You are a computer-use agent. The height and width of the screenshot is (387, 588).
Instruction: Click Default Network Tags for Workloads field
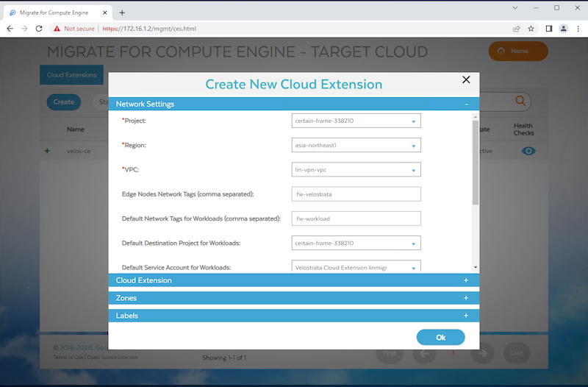pyautogui.click(x=356, y=219)
